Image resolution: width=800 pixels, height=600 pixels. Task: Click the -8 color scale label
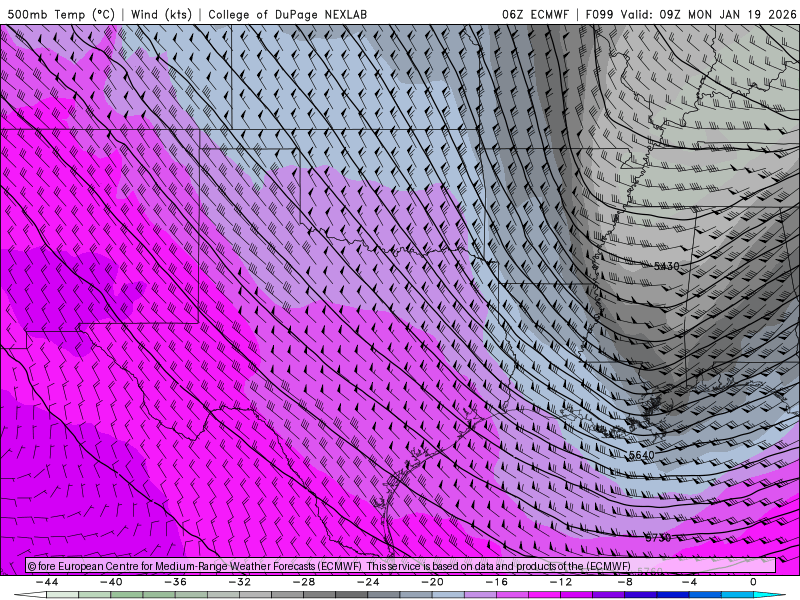[626, 582]
